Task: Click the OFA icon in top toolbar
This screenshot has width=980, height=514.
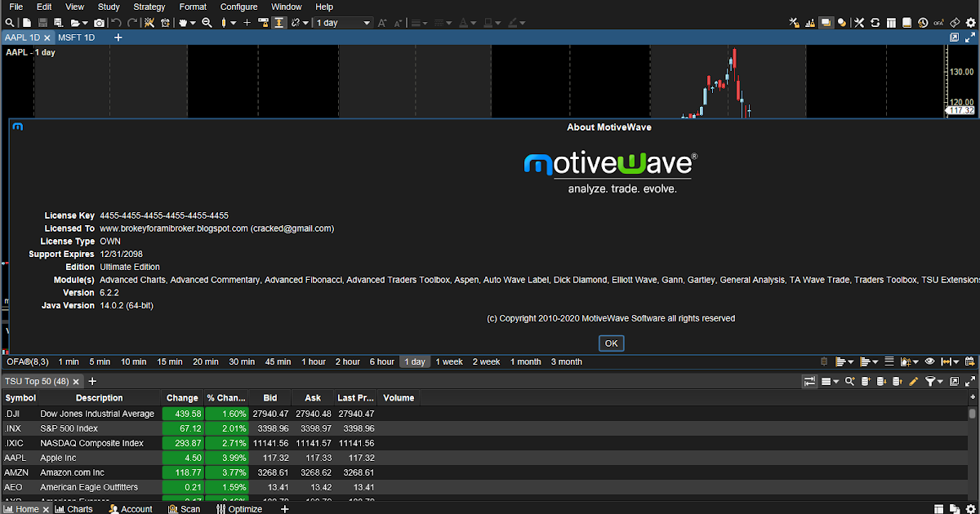Action: (x=939, y=23)
